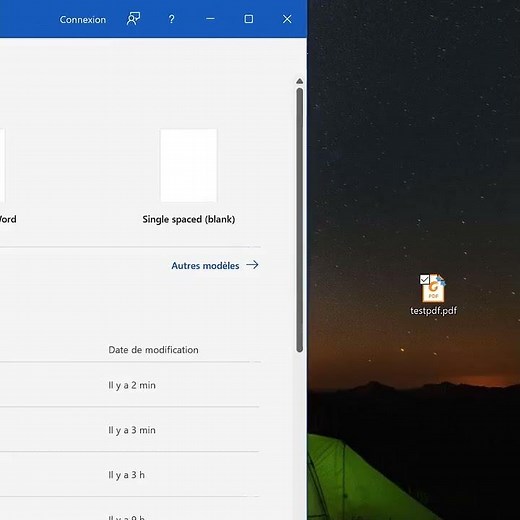Close the Word window
Screen dimensions: 520x520
point(287,19)
